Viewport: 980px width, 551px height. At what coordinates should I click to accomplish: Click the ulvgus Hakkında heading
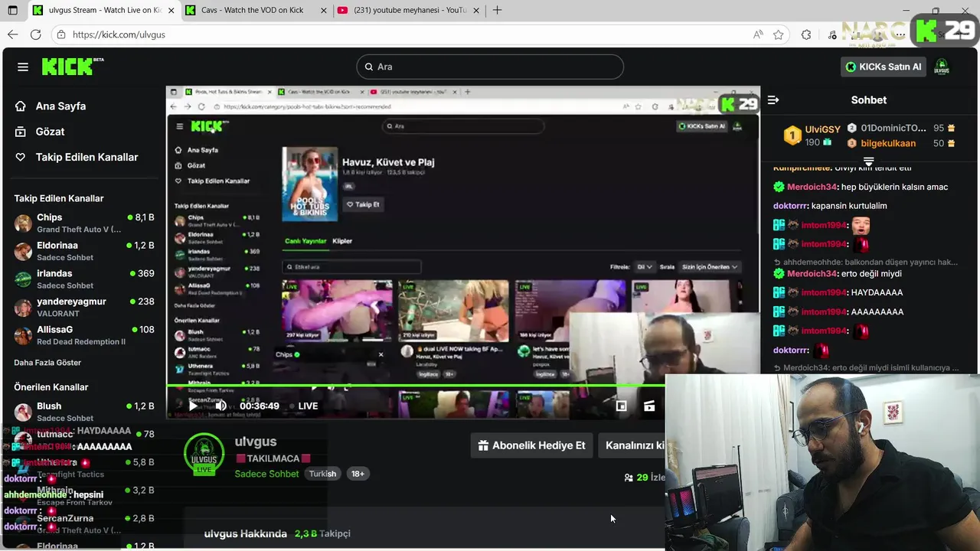tap(245, 533)
